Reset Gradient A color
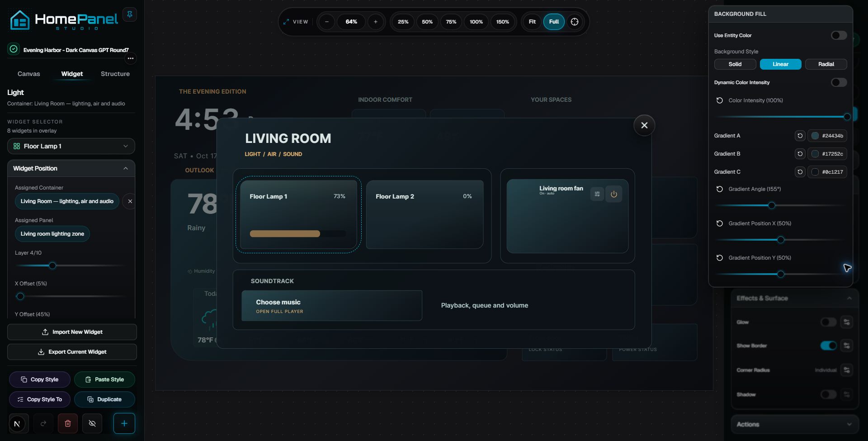This screenshot has width=868, height=441. pos(800,136)
